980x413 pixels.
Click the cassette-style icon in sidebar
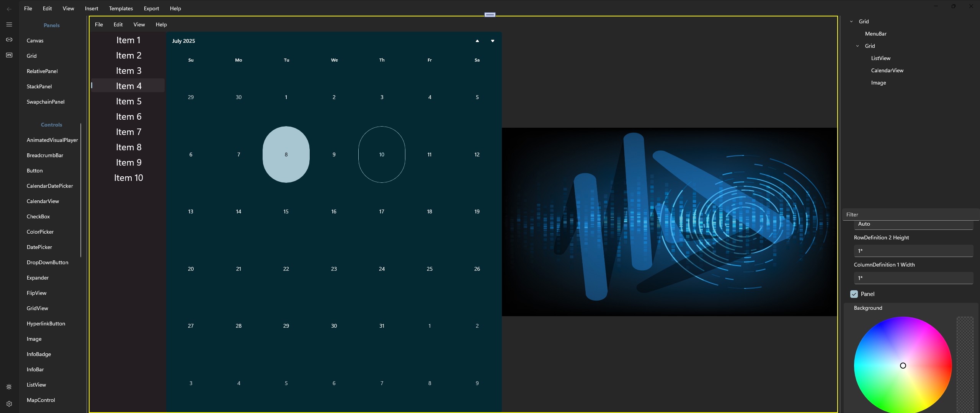[x=9, y=55]
